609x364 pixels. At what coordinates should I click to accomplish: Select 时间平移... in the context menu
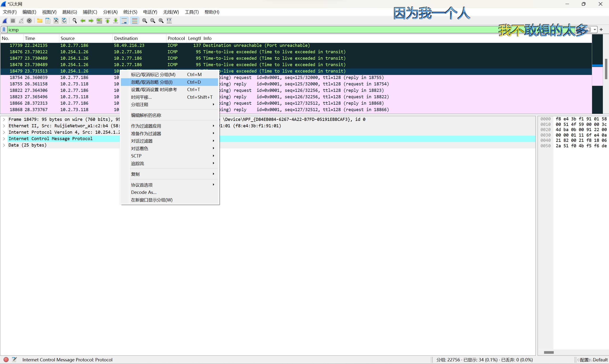(169, 97)
